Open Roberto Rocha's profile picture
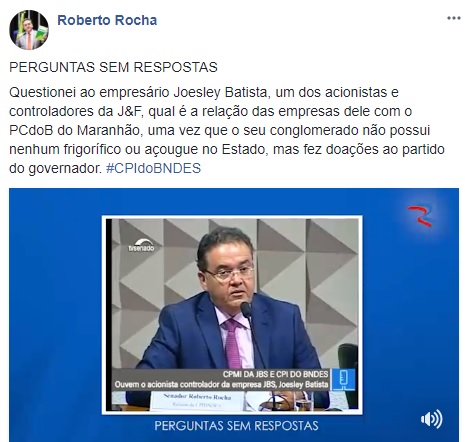 point(29,30)
